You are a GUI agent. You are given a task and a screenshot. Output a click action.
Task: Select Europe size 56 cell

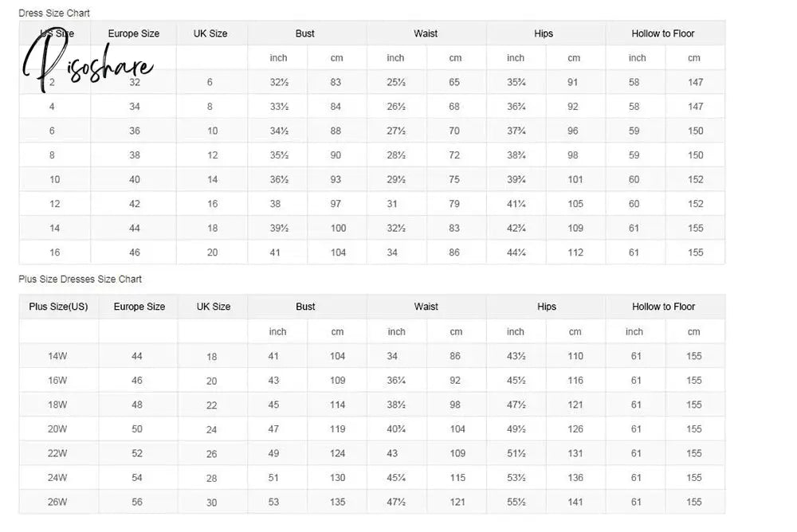coord(137,502)
